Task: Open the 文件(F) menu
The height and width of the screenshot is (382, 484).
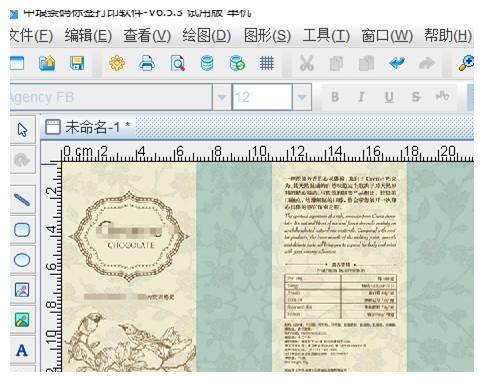Action: [31, 36]
